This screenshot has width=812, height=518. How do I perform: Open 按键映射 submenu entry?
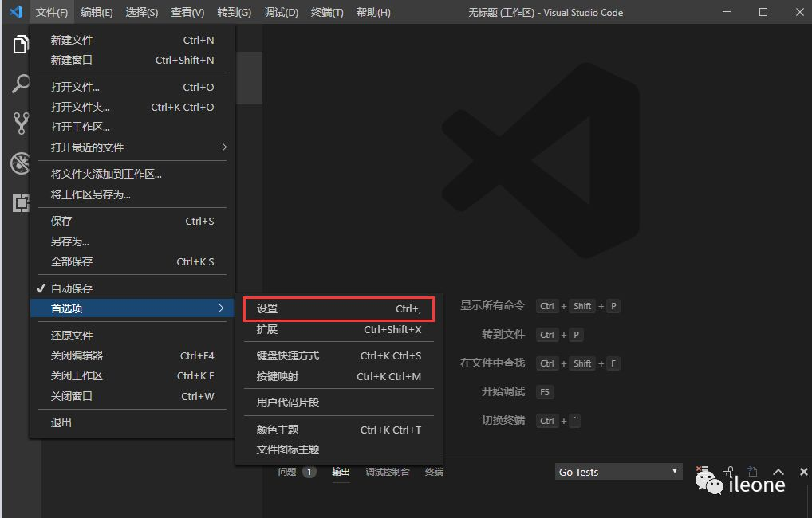pos(339,377)
